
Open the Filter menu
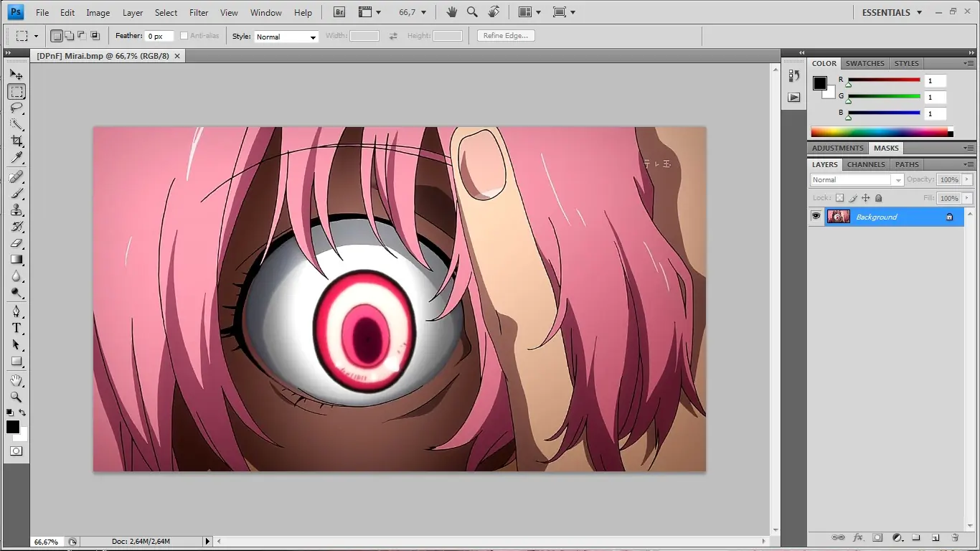point(199,12)
